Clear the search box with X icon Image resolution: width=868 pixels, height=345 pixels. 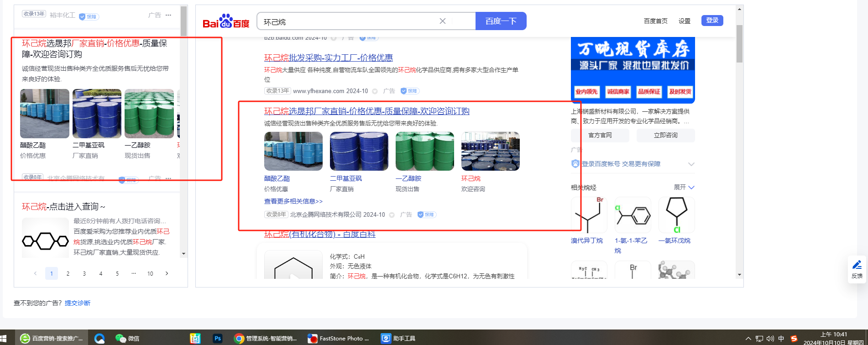(x=442, y=21)
